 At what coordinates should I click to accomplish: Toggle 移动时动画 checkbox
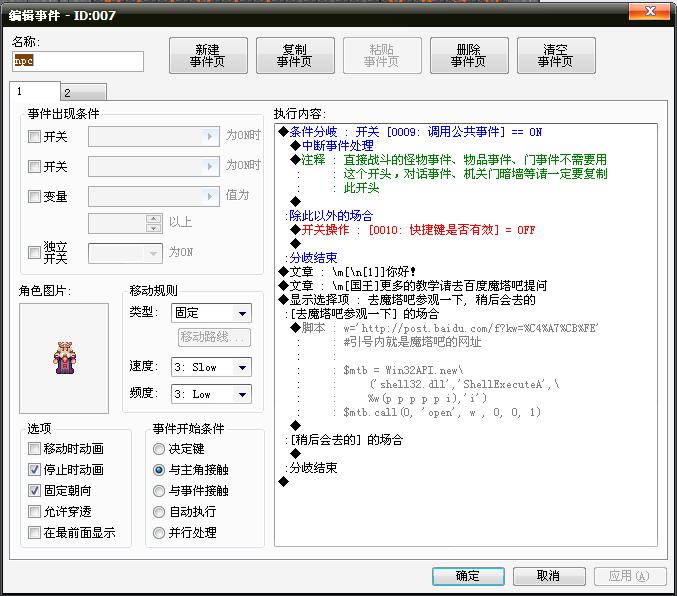34,449
